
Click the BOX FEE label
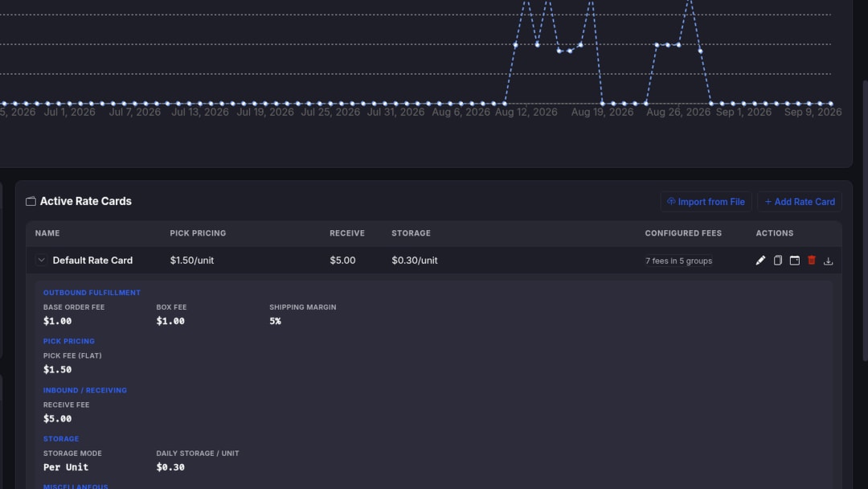[171, 307]
